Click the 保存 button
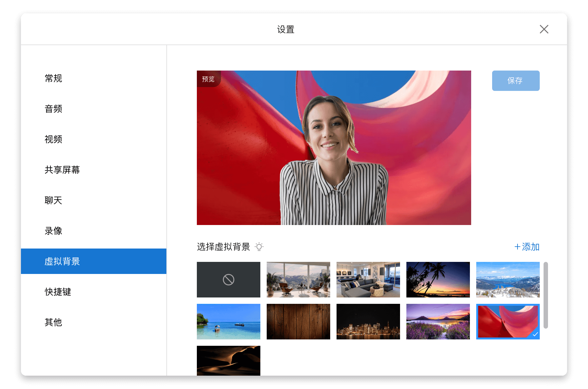The image size is (588, 389). tap(515, 81)
